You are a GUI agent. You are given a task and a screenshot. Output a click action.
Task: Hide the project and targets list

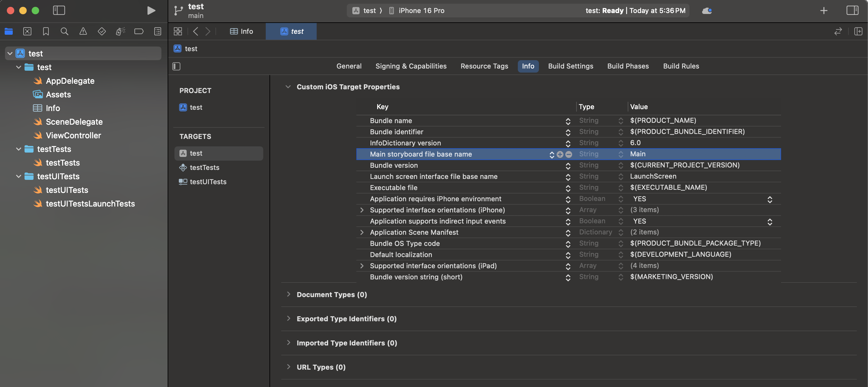[176, 66]
